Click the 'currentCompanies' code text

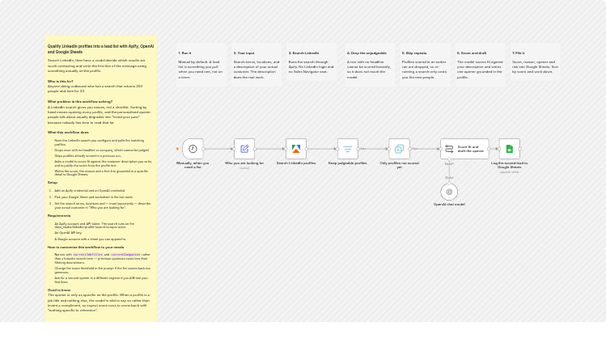tap(125, 255)
